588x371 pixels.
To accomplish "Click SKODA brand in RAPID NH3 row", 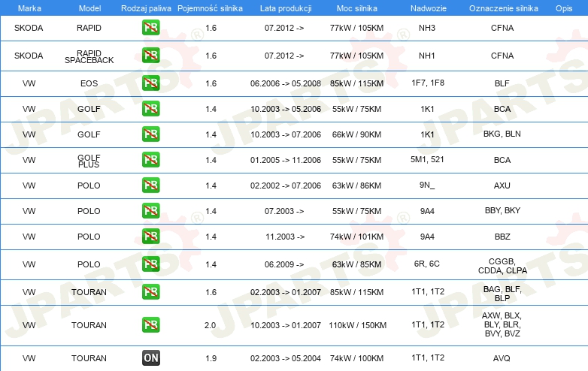I will [29, 28].
